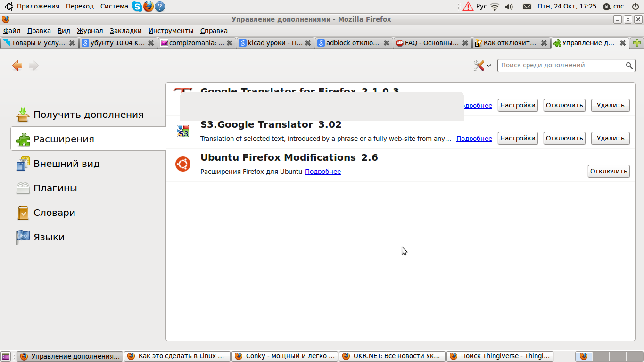The image size is (644, 362).
Task: Open the Вид menu
Action: pos(64,31)
